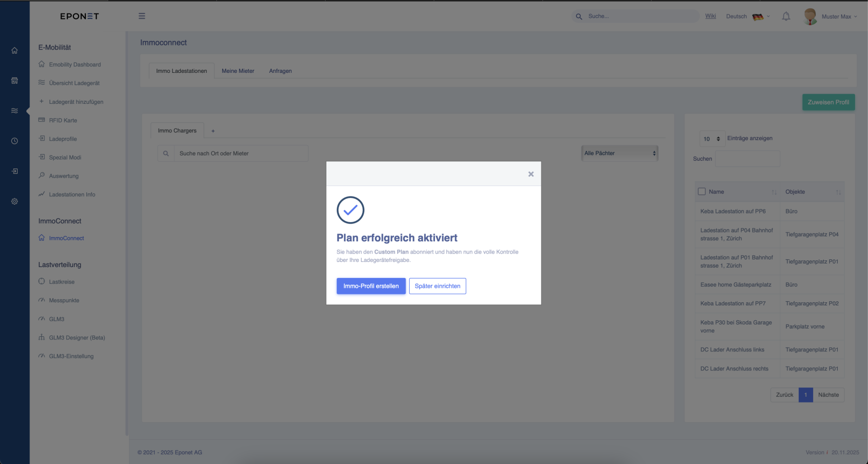Image resolution: width=868 pixels, height=464 pixels.
Task: Click the Später einrichten button
Action: (437, 286)
